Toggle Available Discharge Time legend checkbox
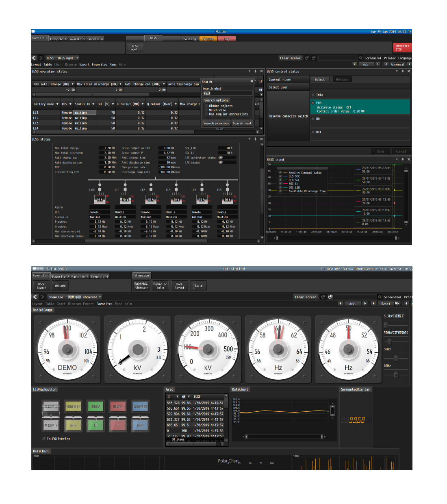The image size is (447, 504). click(280, 191)
